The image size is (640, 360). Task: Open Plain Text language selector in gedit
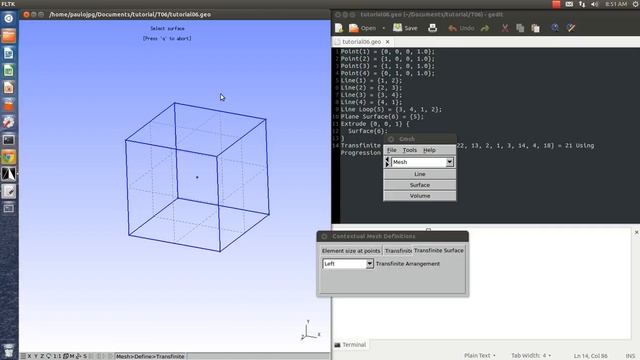(x=480, y=356)
